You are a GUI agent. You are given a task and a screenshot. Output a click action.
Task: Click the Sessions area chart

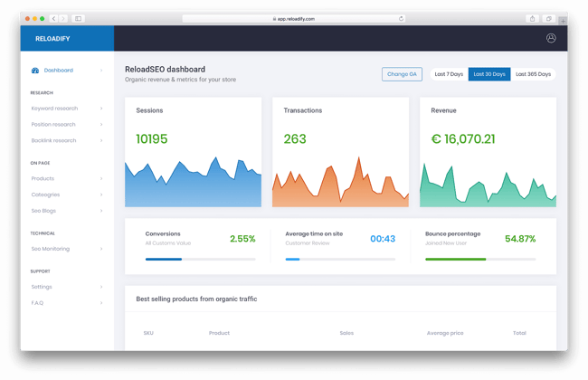point(193,184)
